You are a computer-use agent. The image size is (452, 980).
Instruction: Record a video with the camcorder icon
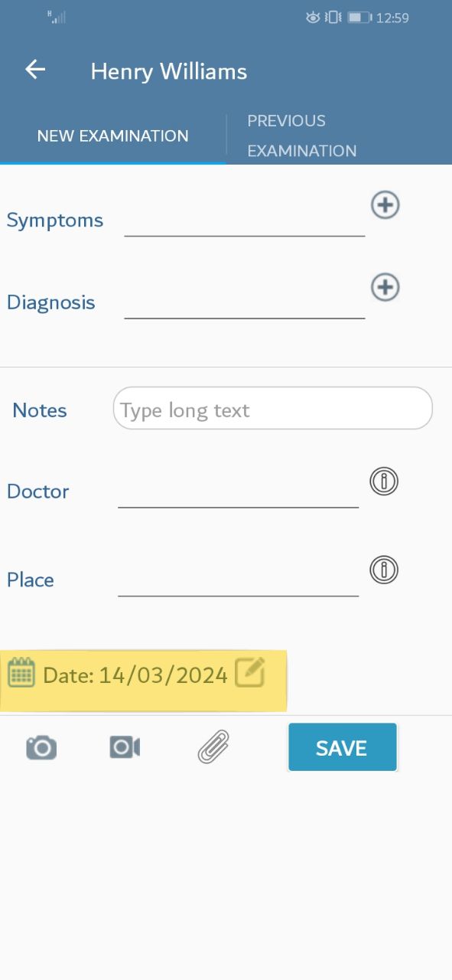pyautogui.click(x=125, y=747)
